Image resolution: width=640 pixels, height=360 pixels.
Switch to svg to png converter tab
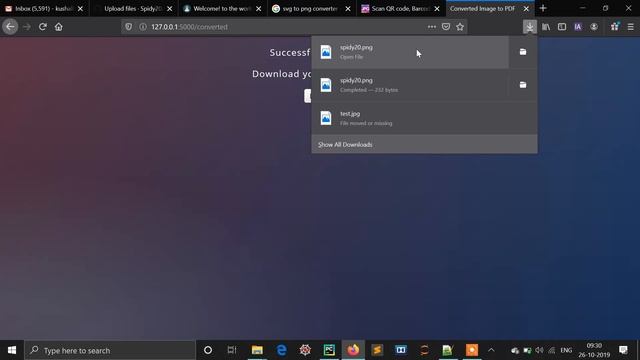coord(311,9)
